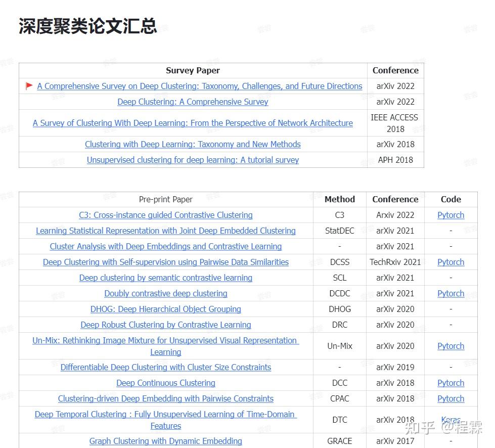Open Deep Clustering with Self-supervision paper link
495x448 pixels.
tap(166, 262)
